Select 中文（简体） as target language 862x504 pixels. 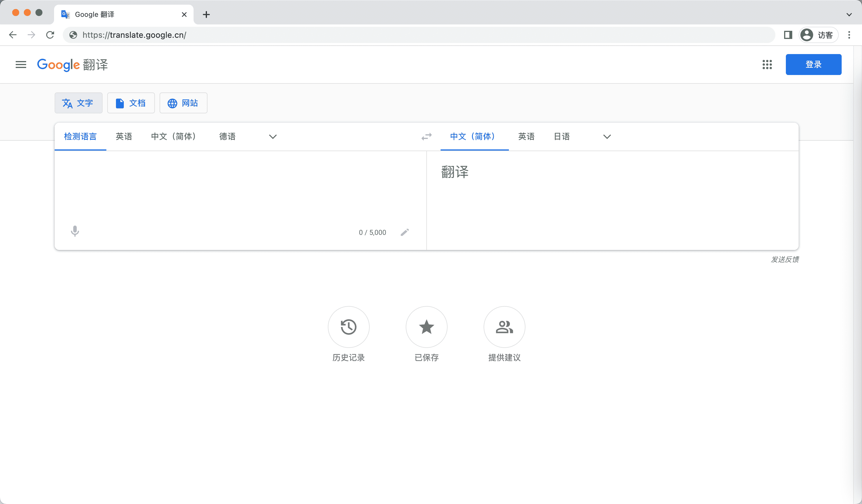click(x=474, y=137)
